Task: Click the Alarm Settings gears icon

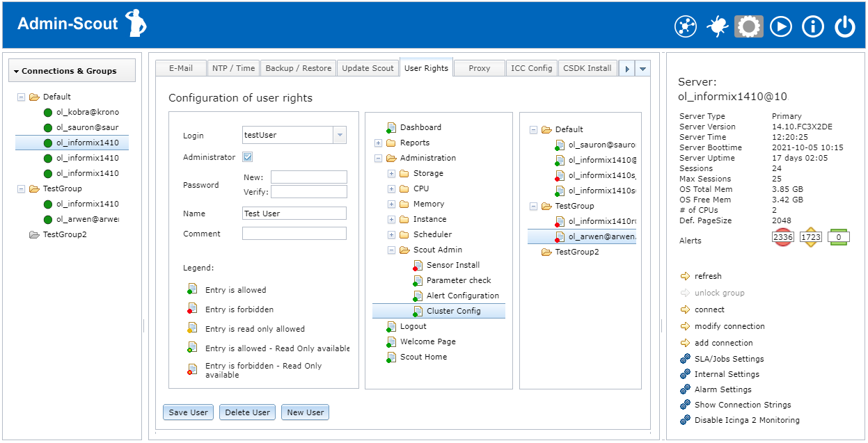Action: tap(685, 390)
